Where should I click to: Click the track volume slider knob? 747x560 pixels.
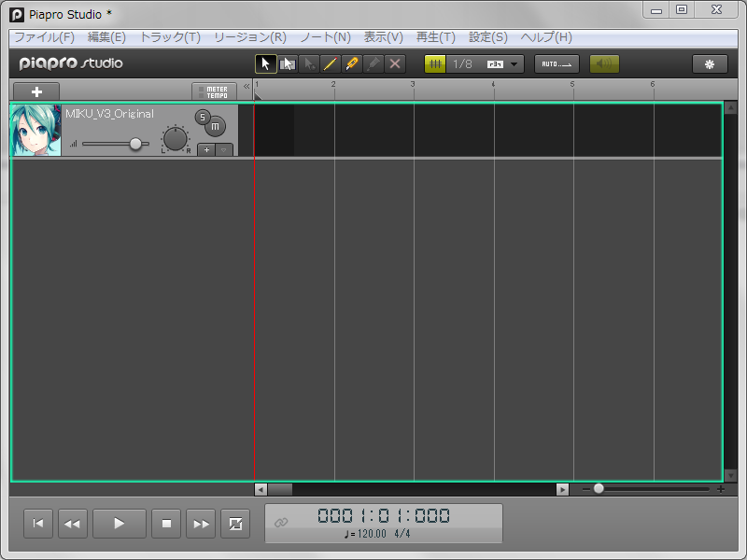tap(136, 144)
